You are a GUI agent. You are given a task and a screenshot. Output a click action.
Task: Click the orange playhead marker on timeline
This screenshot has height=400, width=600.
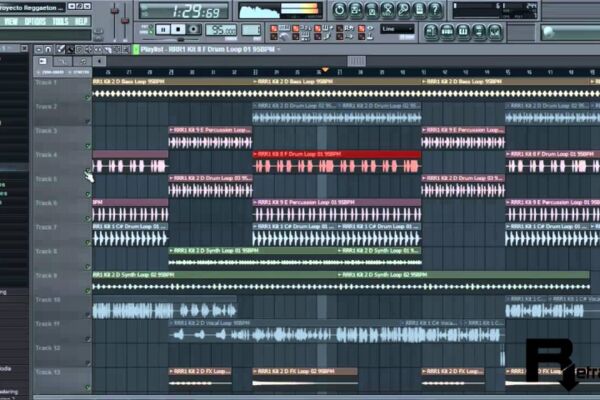[x=325, y=70]
